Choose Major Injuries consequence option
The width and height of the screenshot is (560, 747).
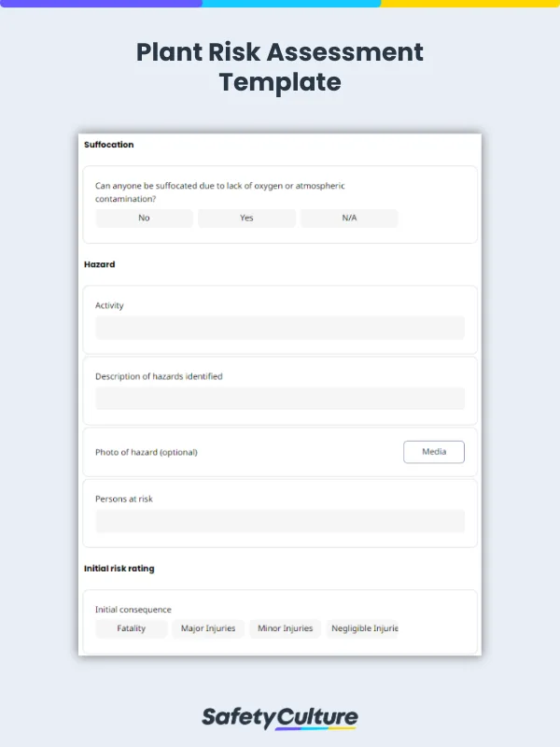tap(208, 628)
